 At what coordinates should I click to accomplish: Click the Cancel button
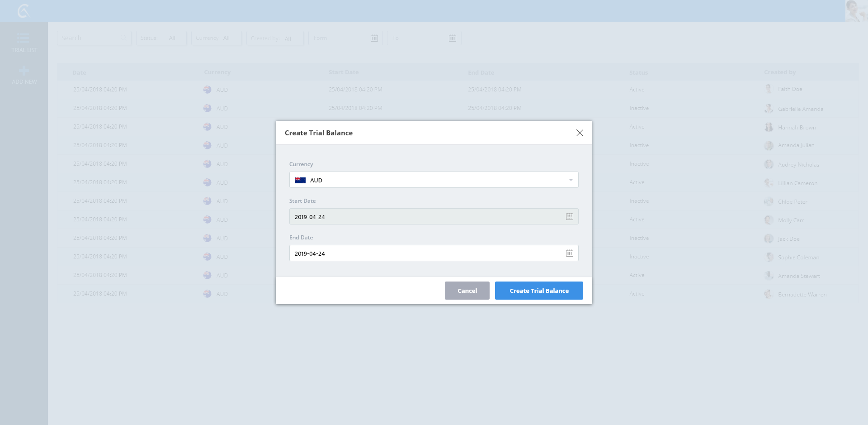467,291
